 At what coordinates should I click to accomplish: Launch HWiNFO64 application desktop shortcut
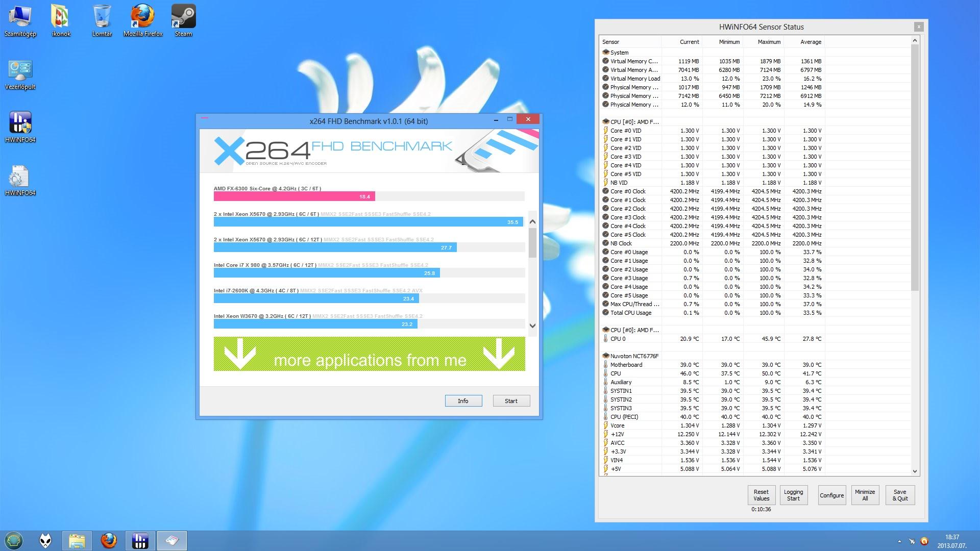point(20,128)
